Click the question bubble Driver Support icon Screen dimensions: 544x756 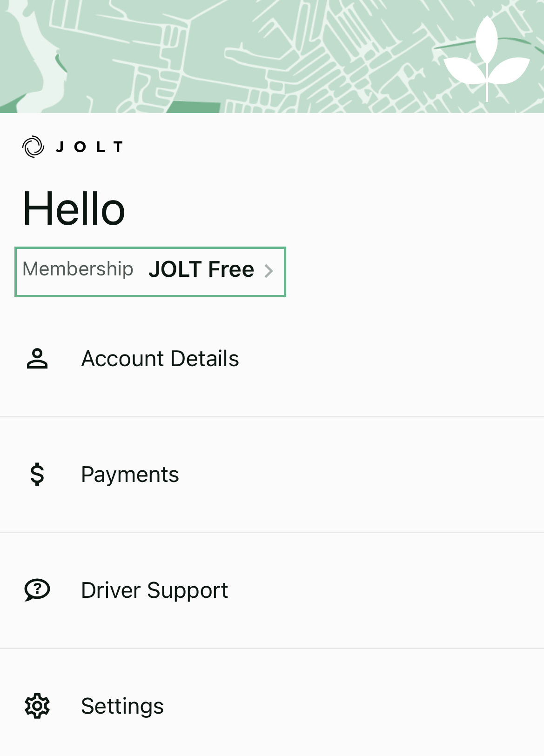tap(37, 590)
